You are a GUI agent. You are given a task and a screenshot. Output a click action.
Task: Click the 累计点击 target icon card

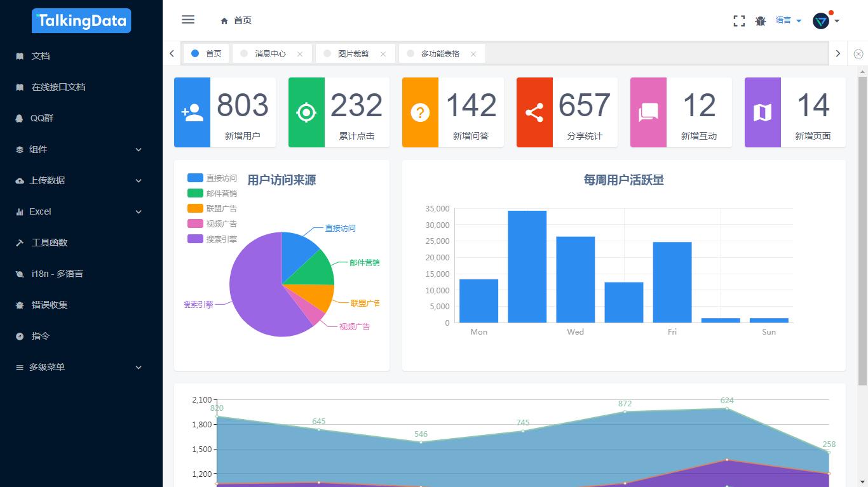point(306,112)
